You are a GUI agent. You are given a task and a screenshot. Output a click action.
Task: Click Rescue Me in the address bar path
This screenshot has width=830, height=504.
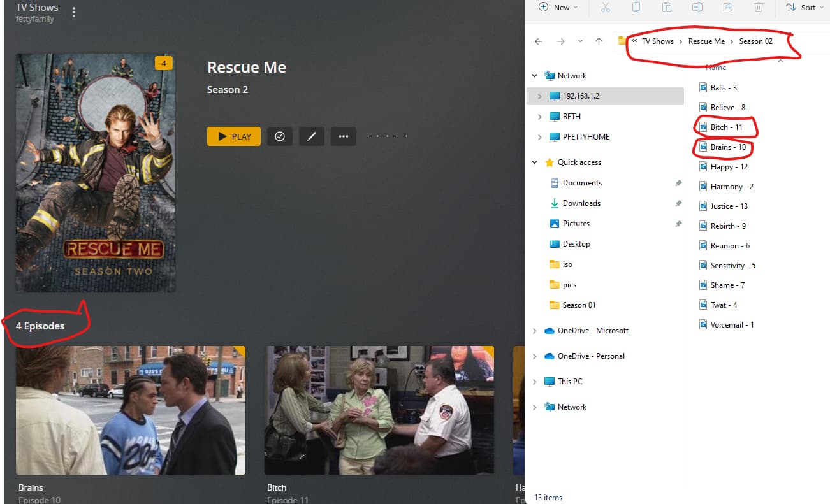pos(706,41)
